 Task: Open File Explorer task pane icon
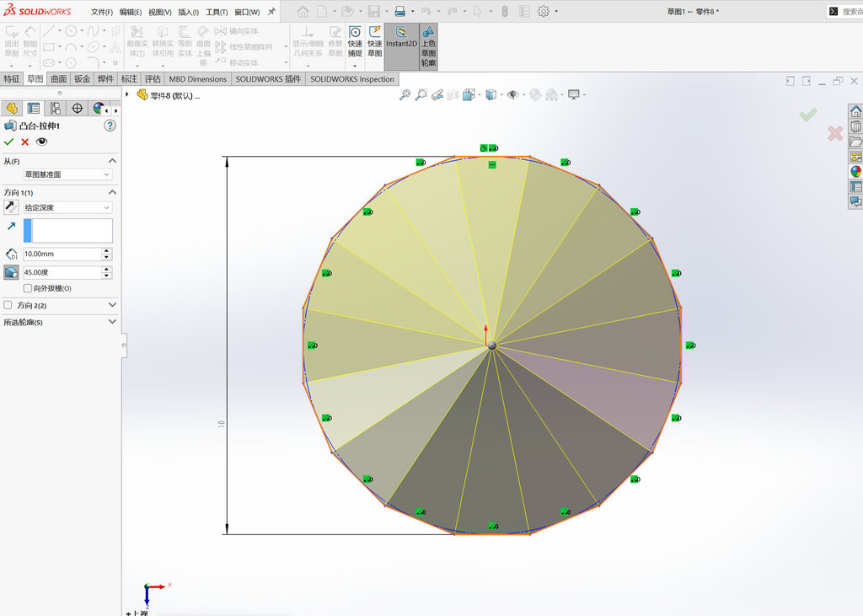pos(856,142)
